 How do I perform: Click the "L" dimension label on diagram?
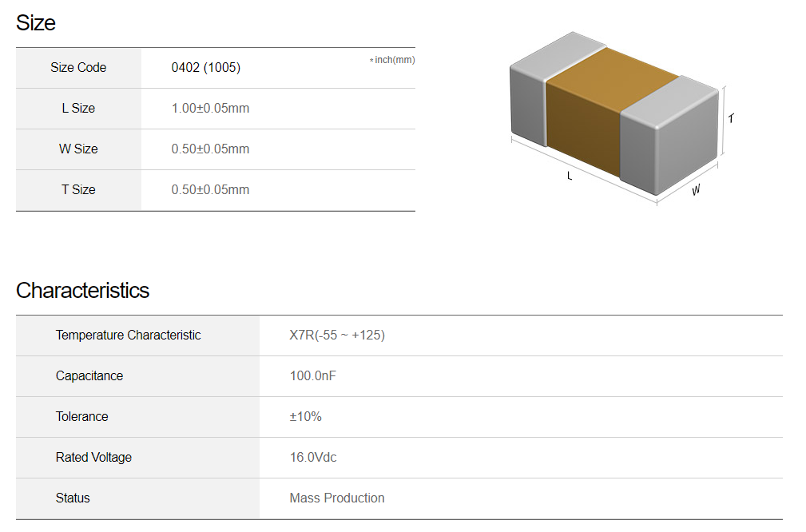coord(570,176)
